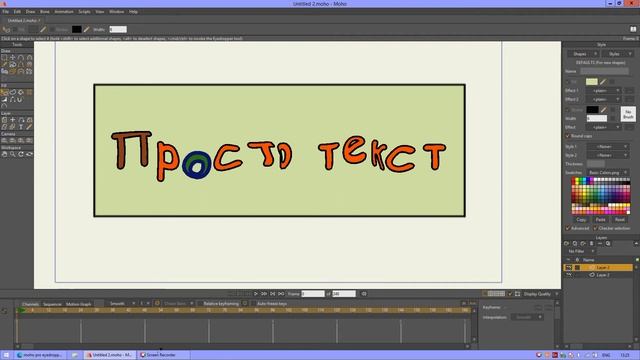Click the Play button below canvas
Screen dimensions: 640x360
(x=256, y=293)
